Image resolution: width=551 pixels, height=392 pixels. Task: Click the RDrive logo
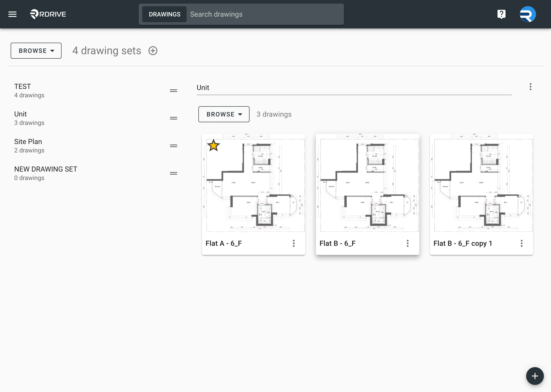48,14
